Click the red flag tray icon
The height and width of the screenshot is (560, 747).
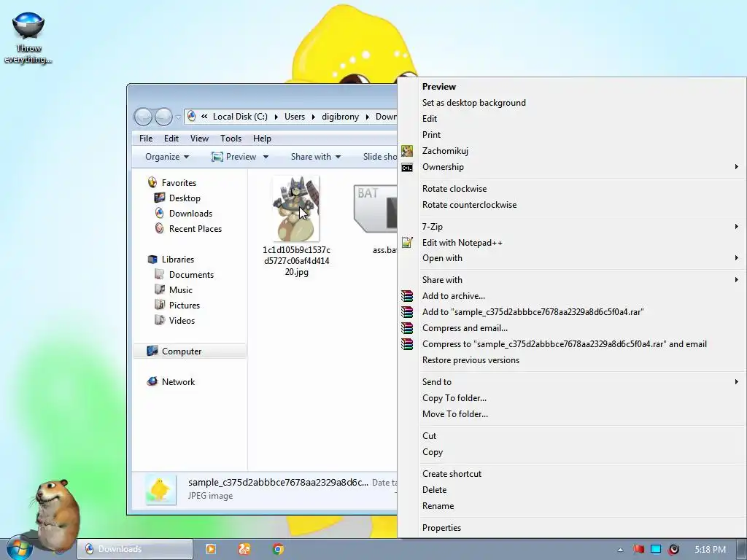click(638, 549)
